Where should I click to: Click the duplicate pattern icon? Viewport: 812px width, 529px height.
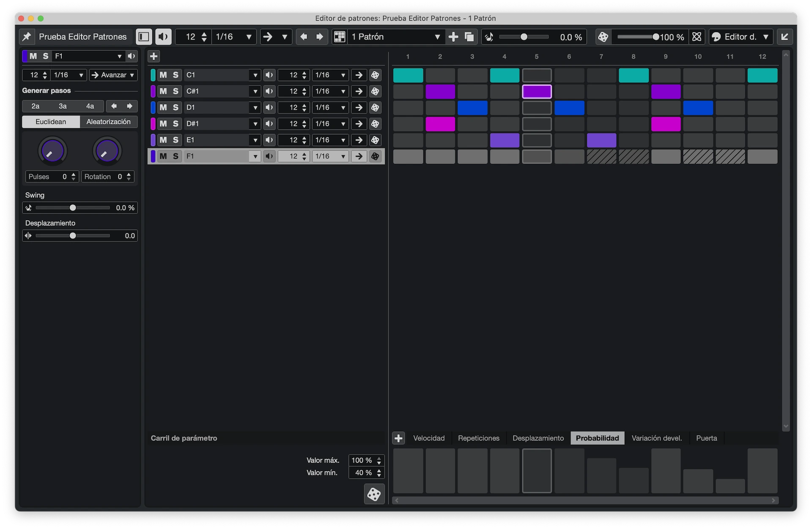tap(469, 37)
